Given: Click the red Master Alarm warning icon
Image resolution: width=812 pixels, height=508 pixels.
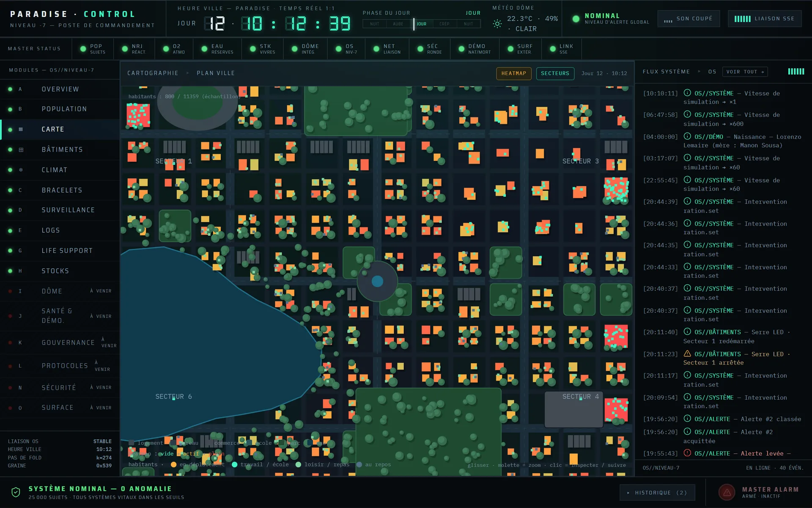Looking at the screenshot, I should pos(727,492).
